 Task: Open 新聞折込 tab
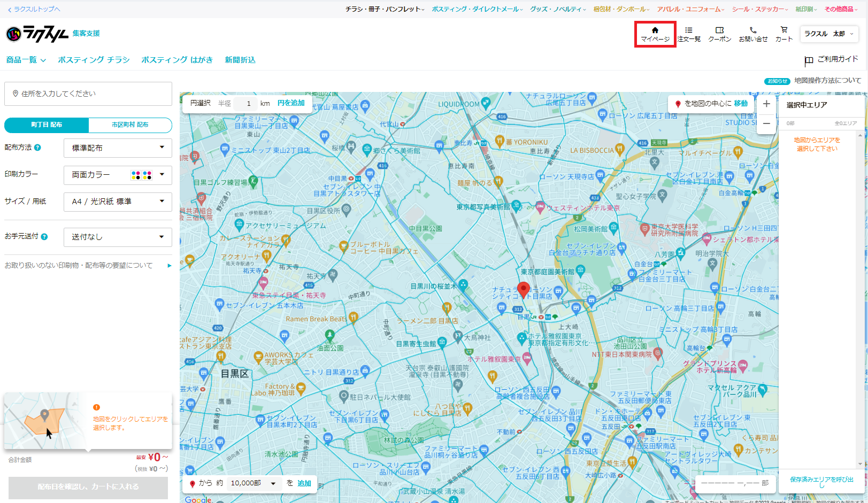tap(240, 60)
